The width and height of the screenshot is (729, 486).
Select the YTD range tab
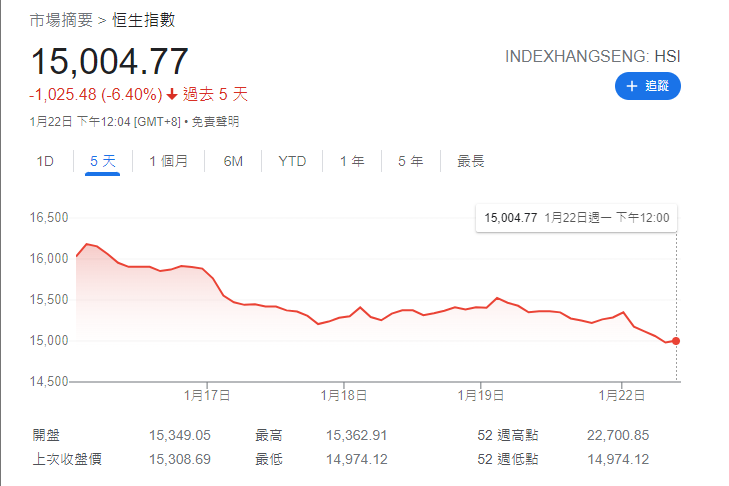(292, 161)
